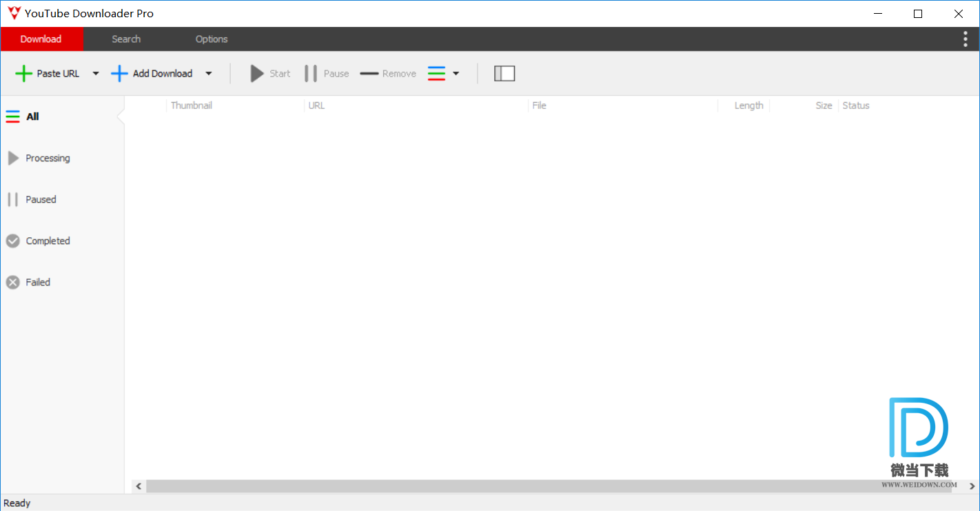The height and width of the screenshot is (511, 980).
Task: Click the Paused bars icon in sidebar
Action: (x=13, y=199)
